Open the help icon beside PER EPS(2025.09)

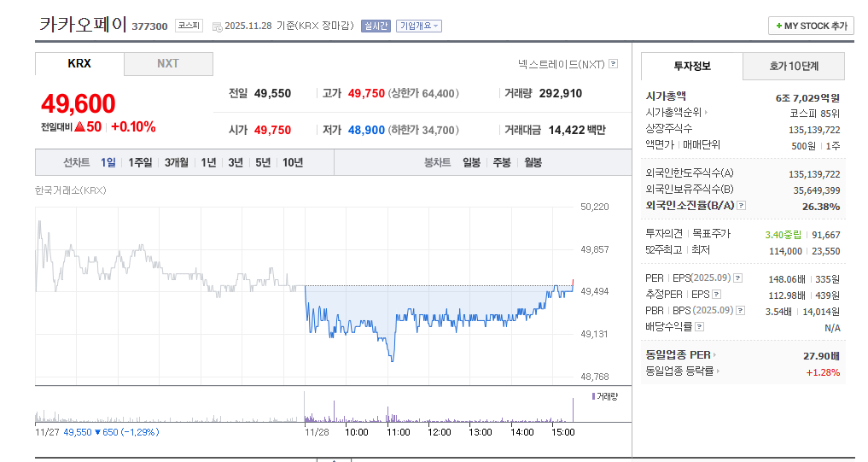pyautogui.click(x=738, y=278)
